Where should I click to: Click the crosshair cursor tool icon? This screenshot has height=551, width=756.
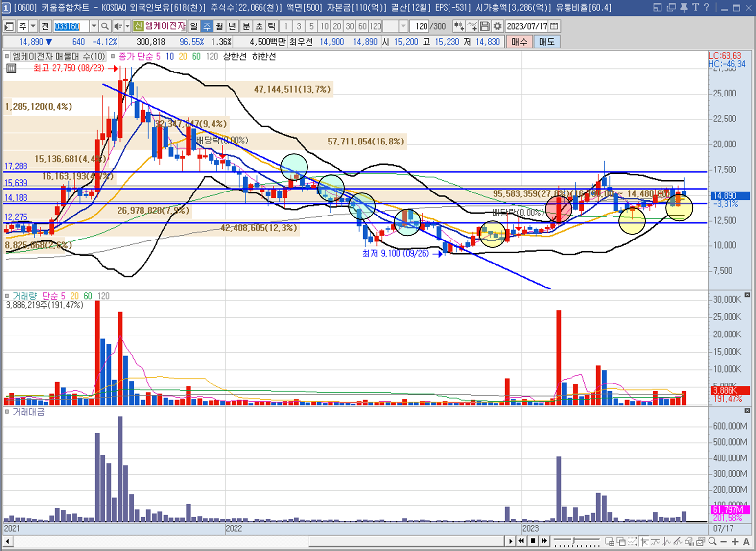pos(644,541)
